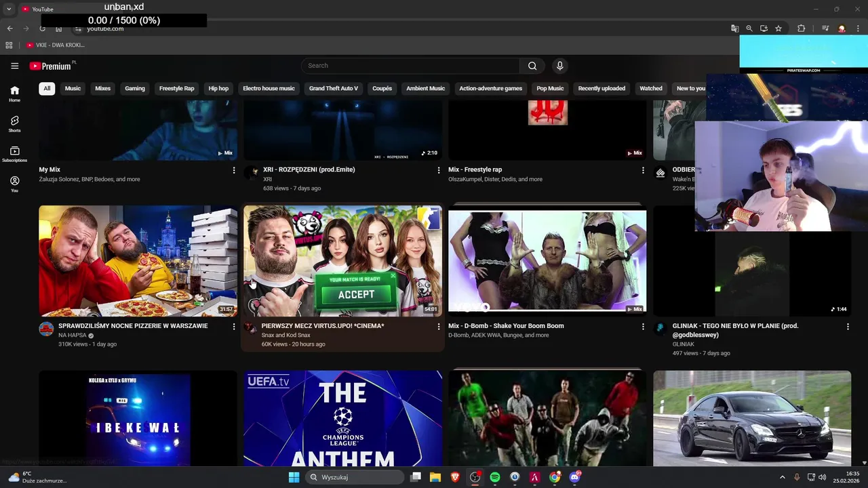Open the NA HAPSA channel avatar
868x488 pixels.
pyautogui.click(x=46, y=329)
